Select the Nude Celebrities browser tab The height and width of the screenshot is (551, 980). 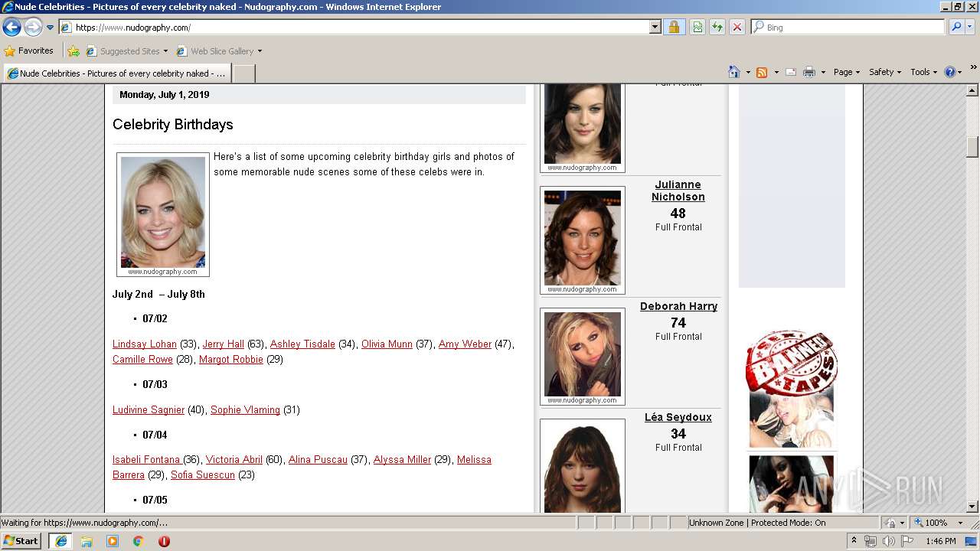116,73
